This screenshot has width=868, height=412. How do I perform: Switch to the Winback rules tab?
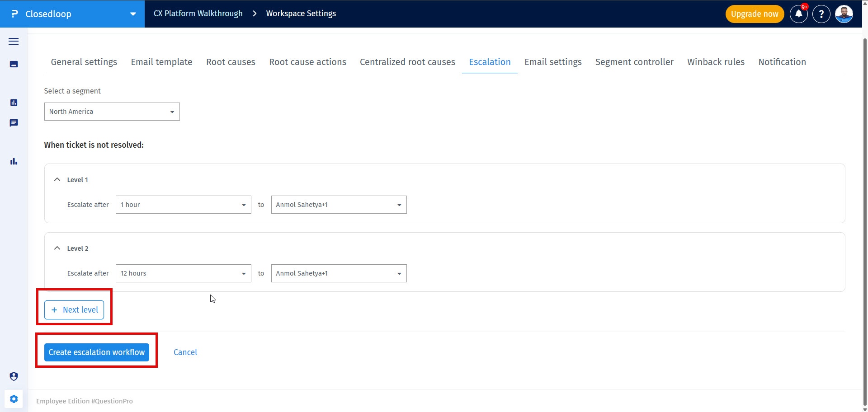tap(716, 62)
